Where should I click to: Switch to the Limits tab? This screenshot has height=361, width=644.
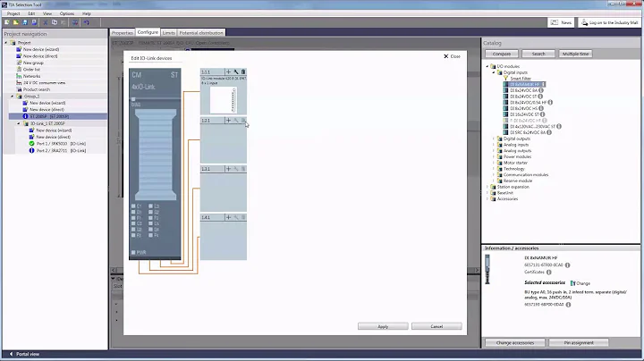coord(168,33)
